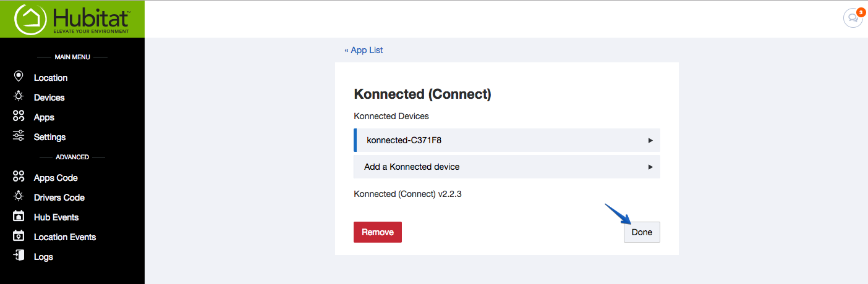Open the Location menu item
The height and width of the screenshot is (284, 868).
click(51, 78)
